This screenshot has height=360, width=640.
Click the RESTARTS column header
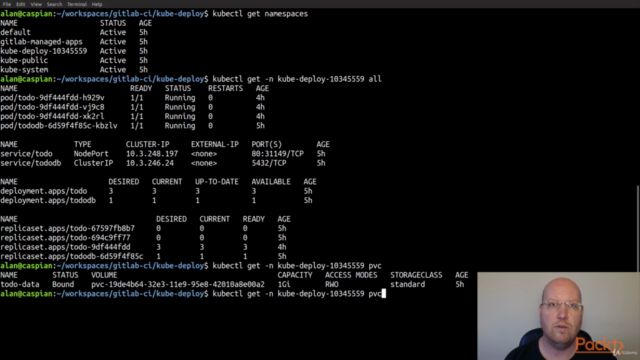(x=225, y=89)
